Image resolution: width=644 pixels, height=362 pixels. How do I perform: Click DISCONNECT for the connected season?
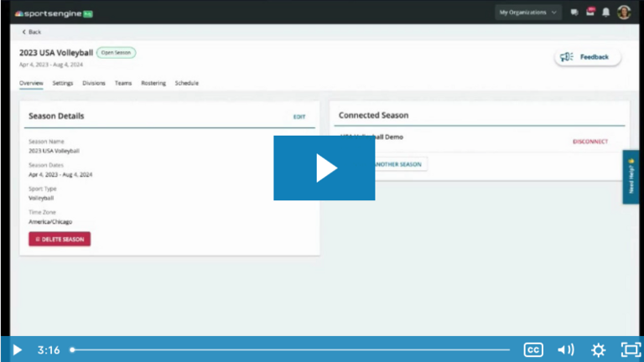tap(590, 142)
